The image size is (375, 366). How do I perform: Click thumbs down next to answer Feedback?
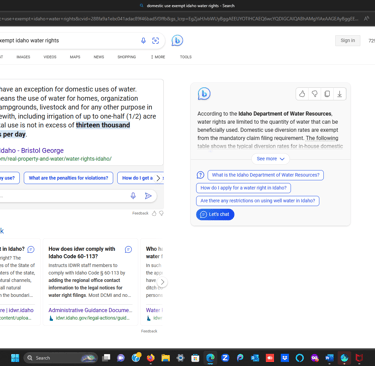(161, 213)
